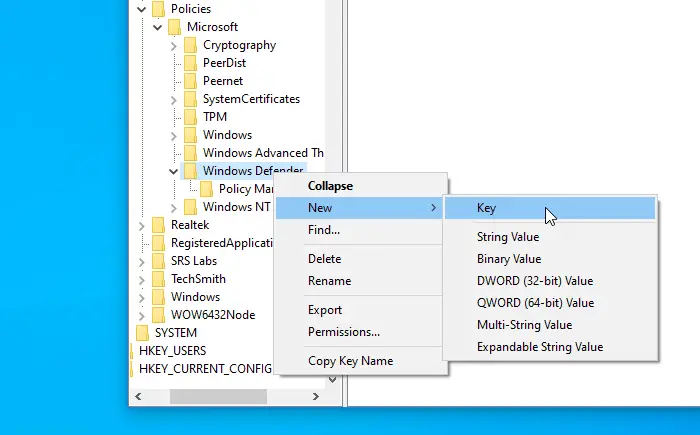Viewport: 700px width, 435px height.
Task: Click the Microsoft folder icon
Action: (x=174, y=27)
